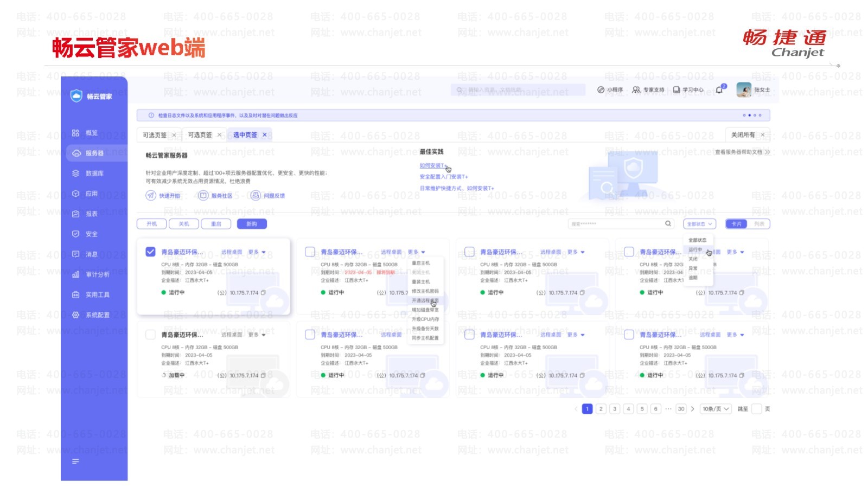This screenshot has height=488, width=868.
Task: Open 系统配置 system settings
Action: [x=91, y=314]
